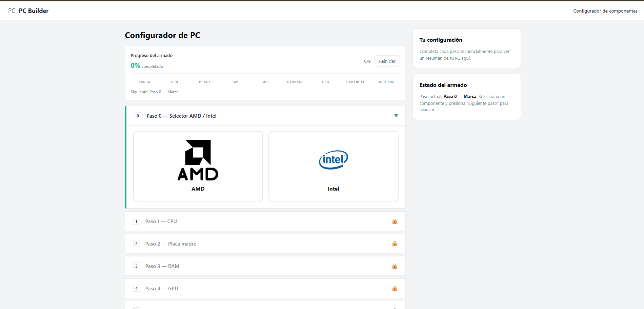
Task: Expand the Paso 1 — CPU row
Action: coord(265,221)
